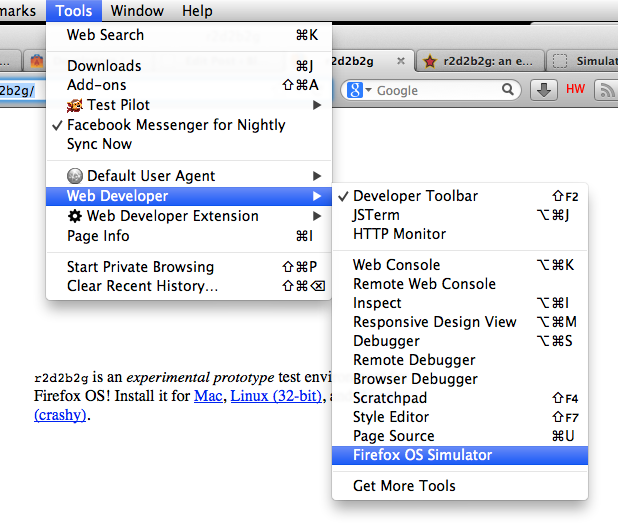Open the Downloads arrow toolbar button
This screenshot has width=618, height=530.
(544, 90)
